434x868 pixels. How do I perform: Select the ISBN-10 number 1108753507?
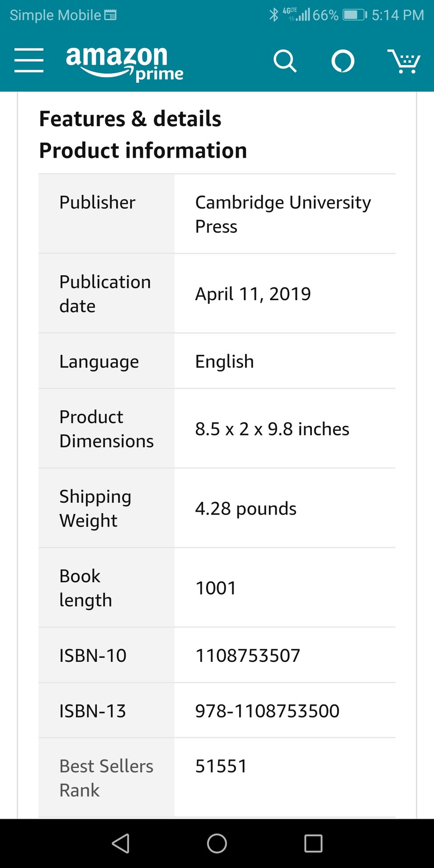[248, 656]
